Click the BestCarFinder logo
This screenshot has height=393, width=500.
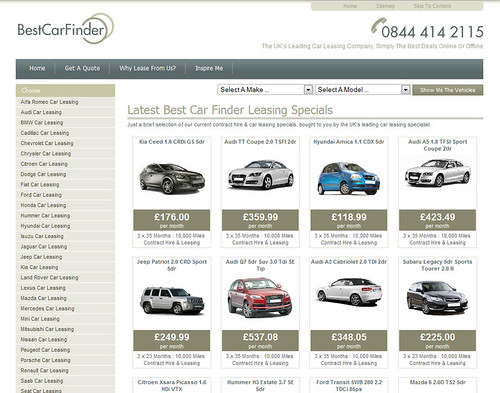65,29
